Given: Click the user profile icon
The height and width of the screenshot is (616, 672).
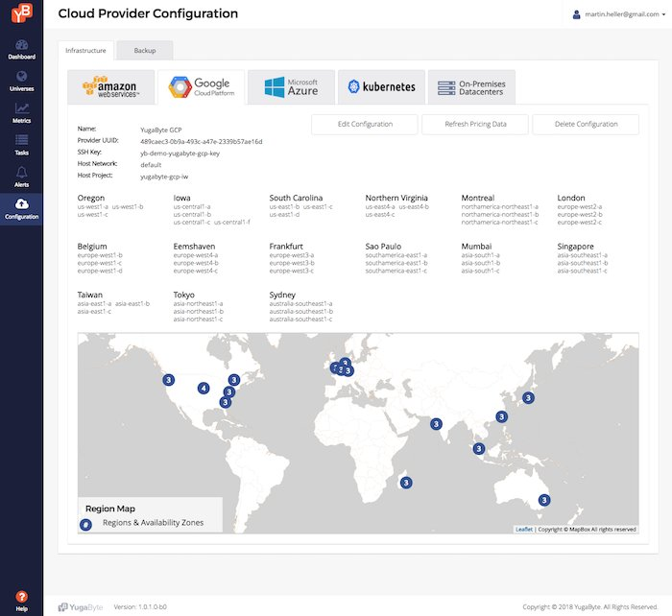Looking at the screenshot, I should point(576,14).
